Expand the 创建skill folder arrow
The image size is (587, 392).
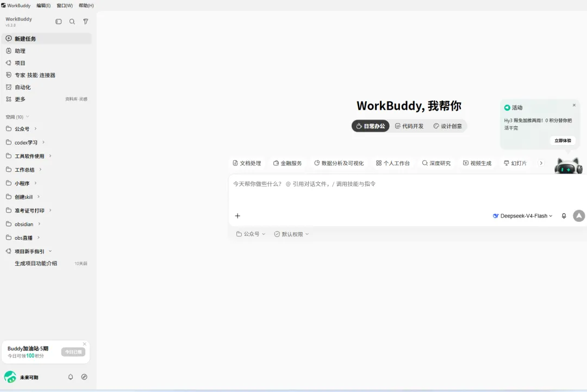coord(39,197)
